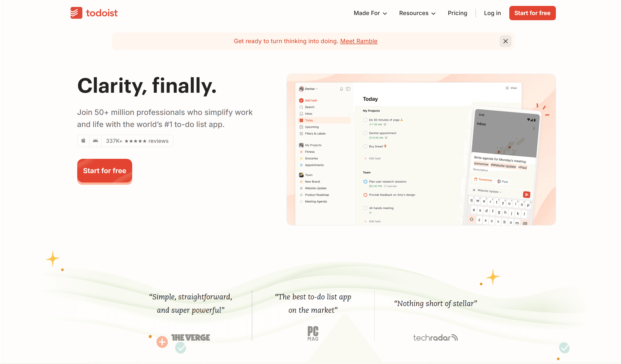The width and height of the screenshot is (621, 364).
Task: Click Add task under Team section
Action: pyautogui.click(x=372, y=221)
